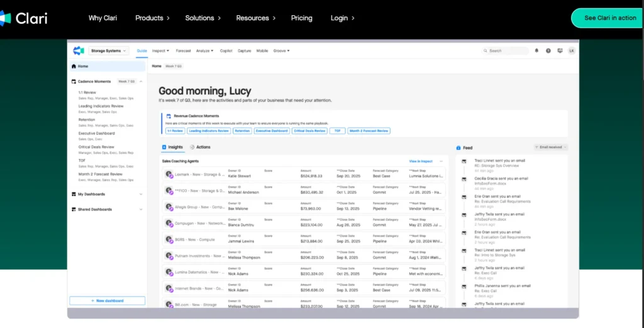
Task: Click the Cadence Moments calendar icon
Action: (x=74, y=81)
